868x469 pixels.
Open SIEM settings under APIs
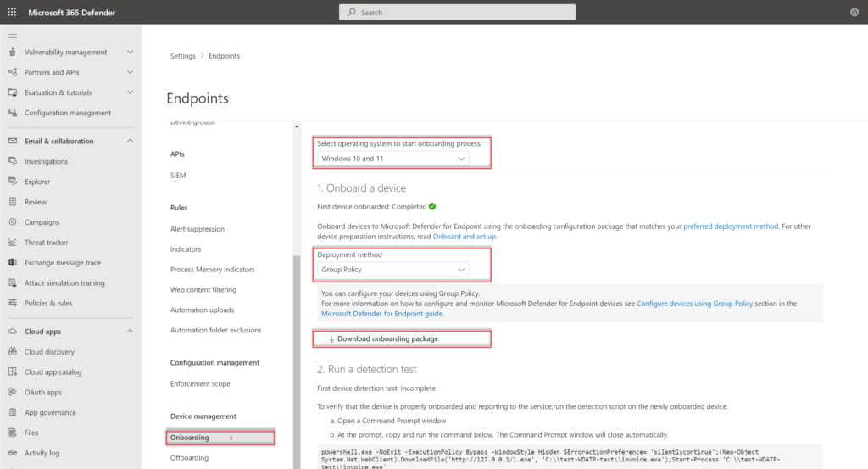tap(178, 176)
